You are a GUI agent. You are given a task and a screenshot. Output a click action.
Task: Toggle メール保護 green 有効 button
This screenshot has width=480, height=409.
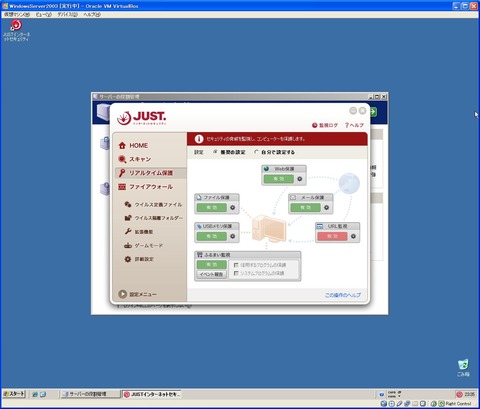(306, 208)
